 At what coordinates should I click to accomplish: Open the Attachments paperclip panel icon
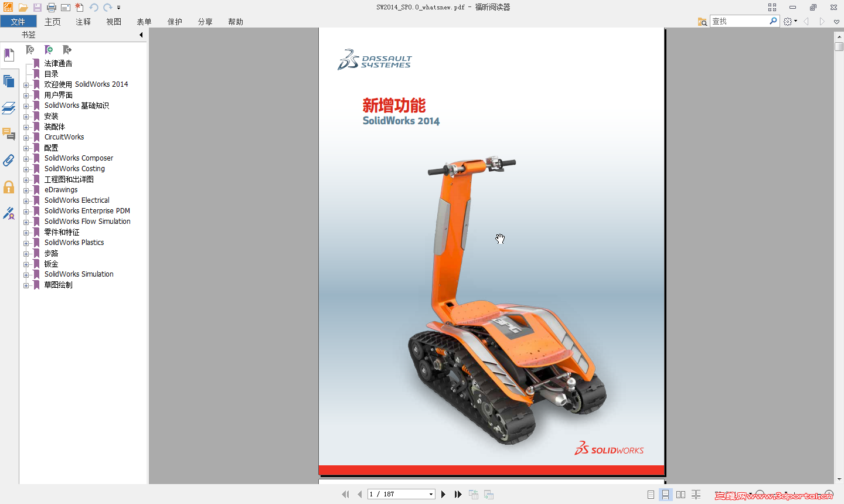coord(9,161)
